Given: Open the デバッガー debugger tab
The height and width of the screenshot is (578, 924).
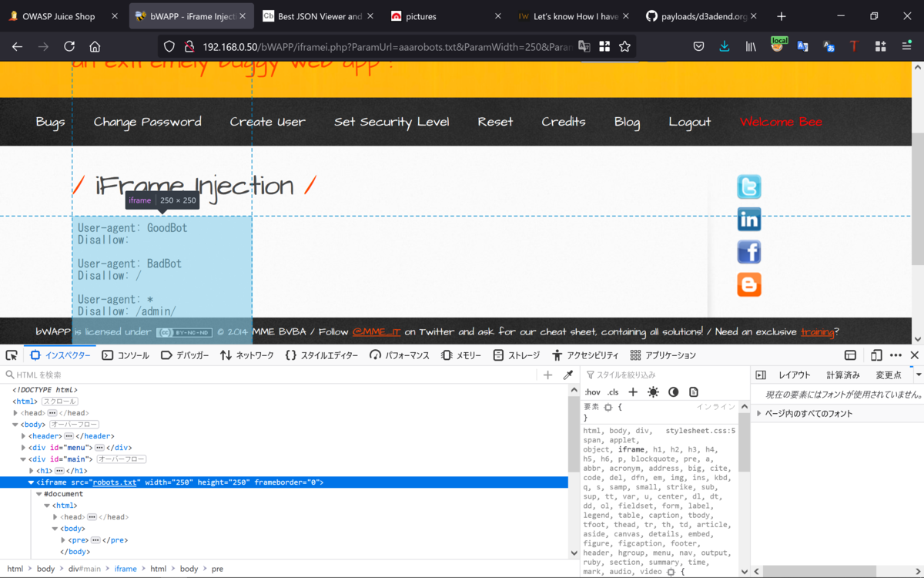Looking at the screenshot, I should pyautogui.click(x=185, y=355).
